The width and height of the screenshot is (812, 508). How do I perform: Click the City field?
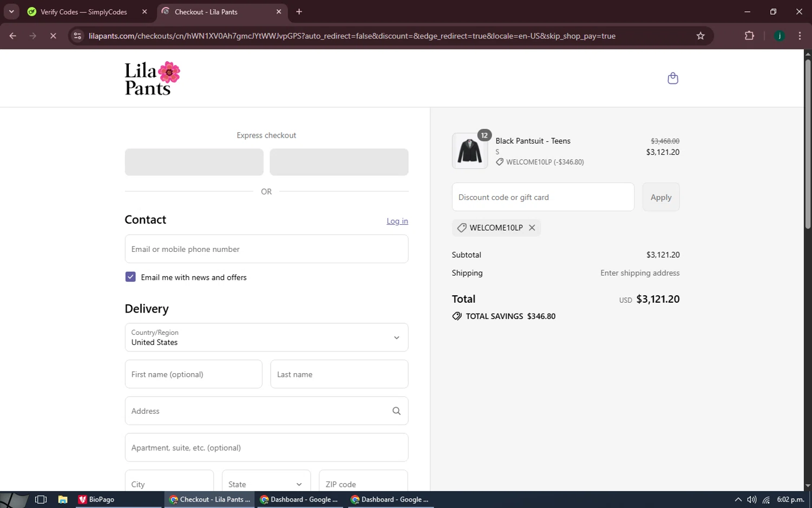point(169,482)
